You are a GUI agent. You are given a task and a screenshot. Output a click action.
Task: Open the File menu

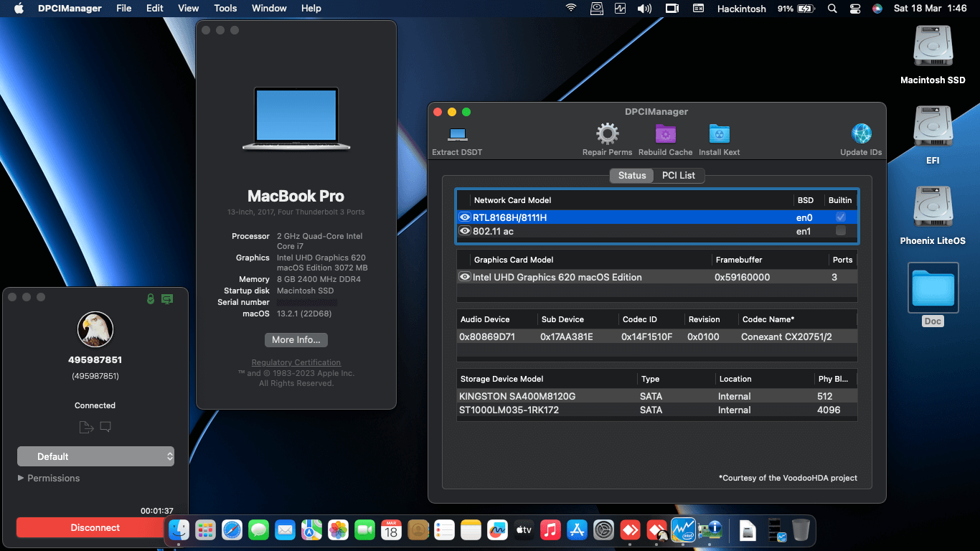pyautogui.click(x=124, y=9)
